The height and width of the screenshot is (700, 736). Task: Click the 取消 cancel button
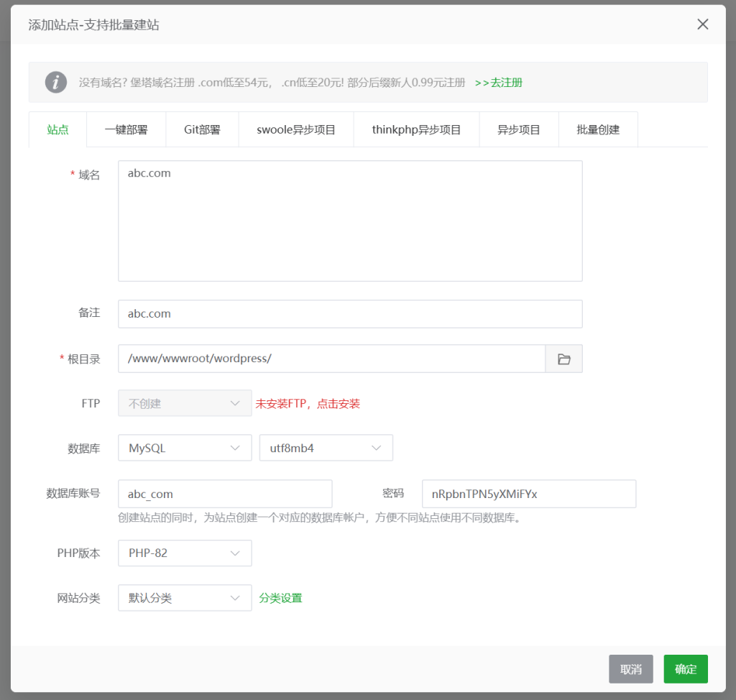pyautogui.click(x=630, y=669)
